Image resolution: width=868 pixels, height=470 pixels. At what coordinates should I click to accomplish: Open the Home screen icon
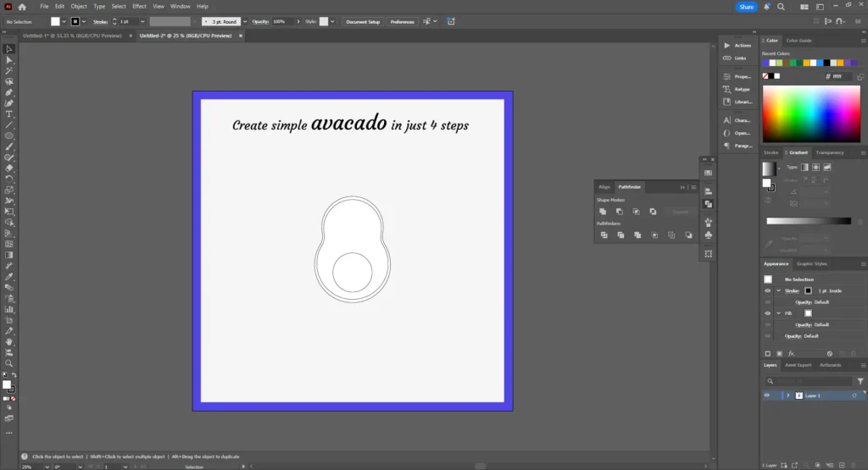(x=22, y=7)
